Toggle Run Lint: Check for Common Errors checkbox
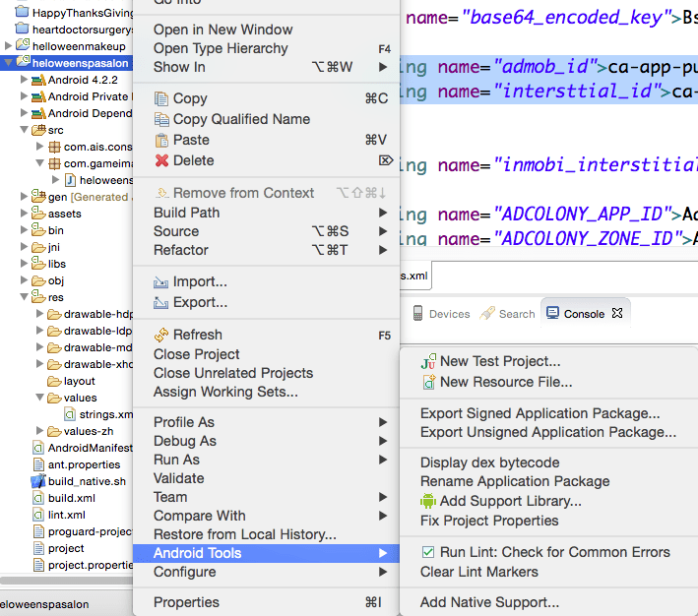This screenshot has height=616, width=698. click(x=428, y=552)
